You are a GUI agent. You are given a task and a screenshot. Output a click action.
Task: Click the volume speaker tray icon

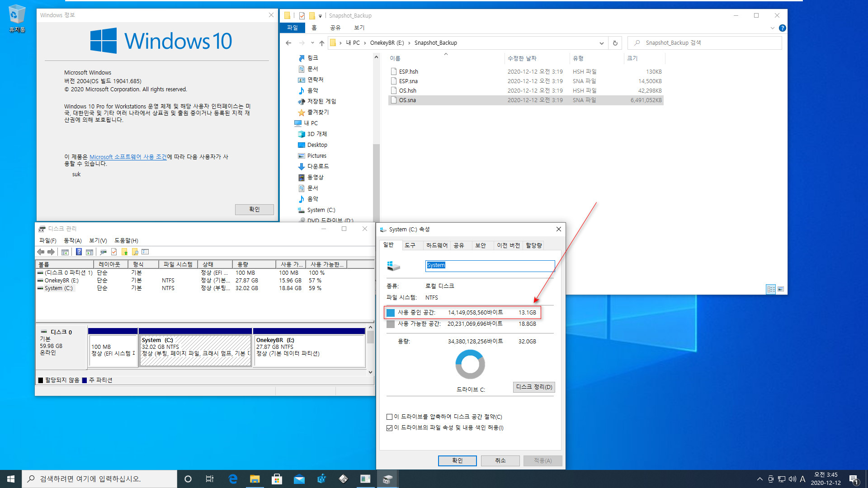[793, 479]
